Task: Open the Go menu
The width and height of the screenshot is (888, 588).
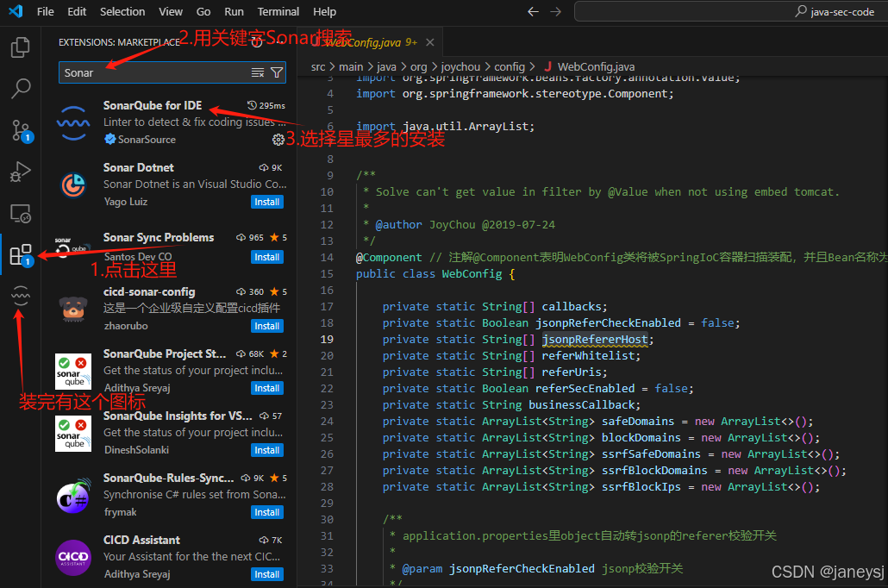Action: (x=203, y=11)
